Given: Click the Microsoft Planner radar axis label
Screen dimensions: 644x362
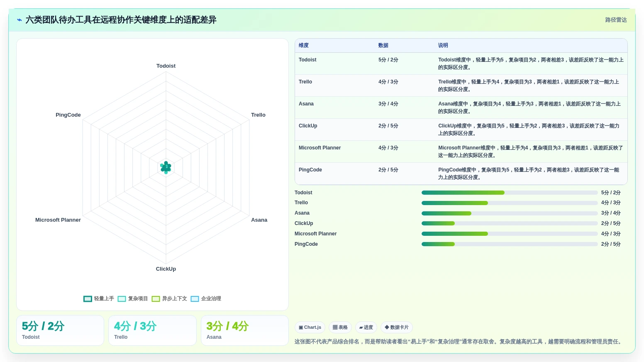Looking at the screenshot, I should click(58, 220).
